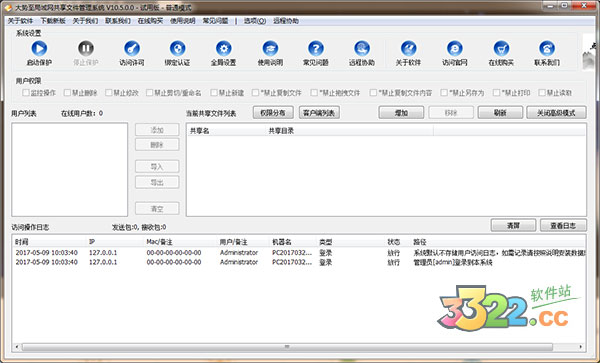Screen dimensions: 600x363
Task: Clear the log with 清屏 button
Action: pos(513,225)
